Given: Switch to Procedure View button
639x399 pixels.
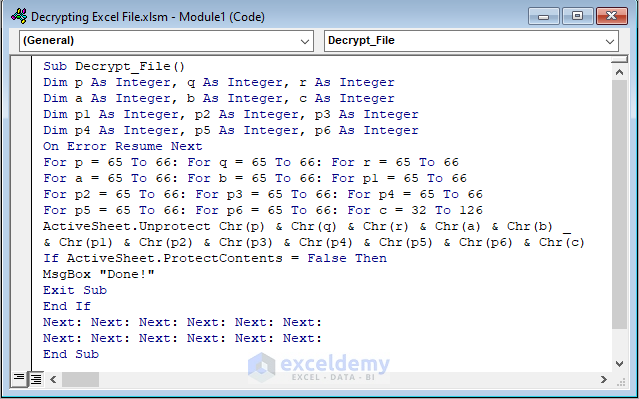Looking at the screenshot, I should (19, 379).
